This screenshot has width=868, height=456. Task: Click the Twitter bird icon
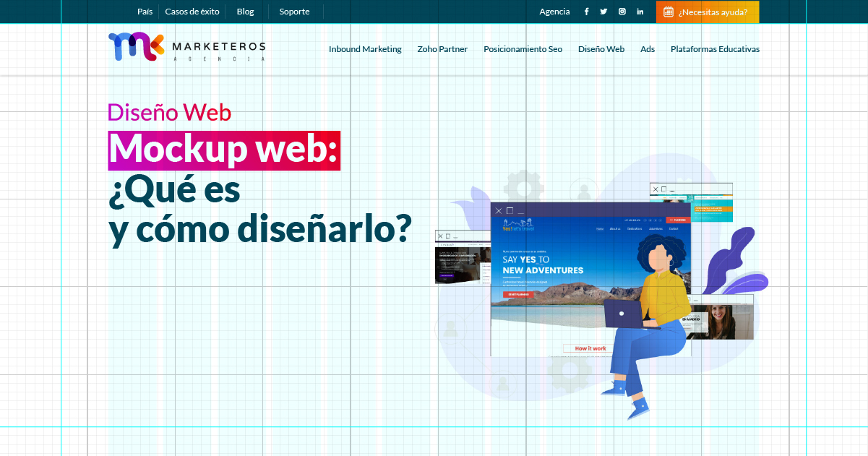[x=603, y=11]
